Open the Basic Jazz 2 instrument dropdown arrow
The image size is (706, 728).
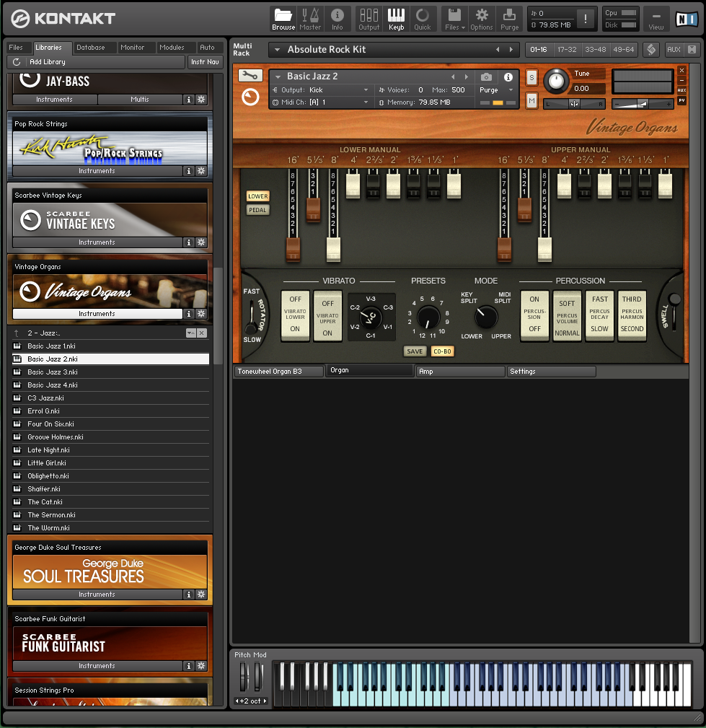[x=278, y=76]
